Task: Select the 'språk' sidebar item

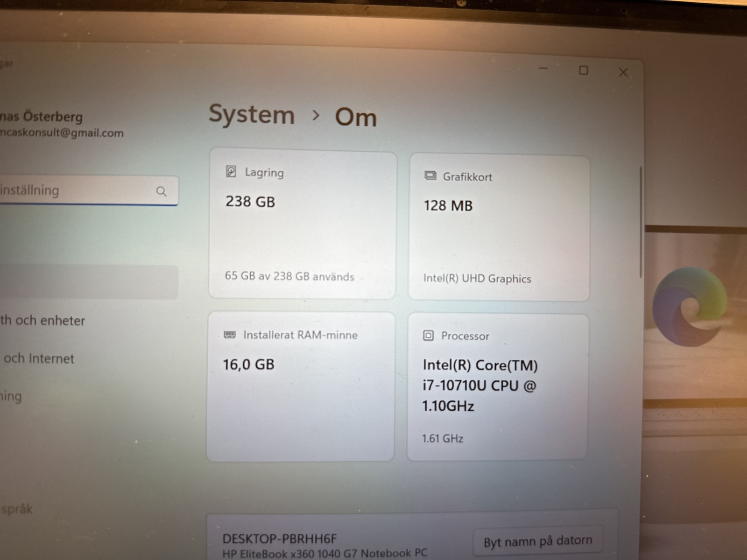Action: click(x=17, y=509)
